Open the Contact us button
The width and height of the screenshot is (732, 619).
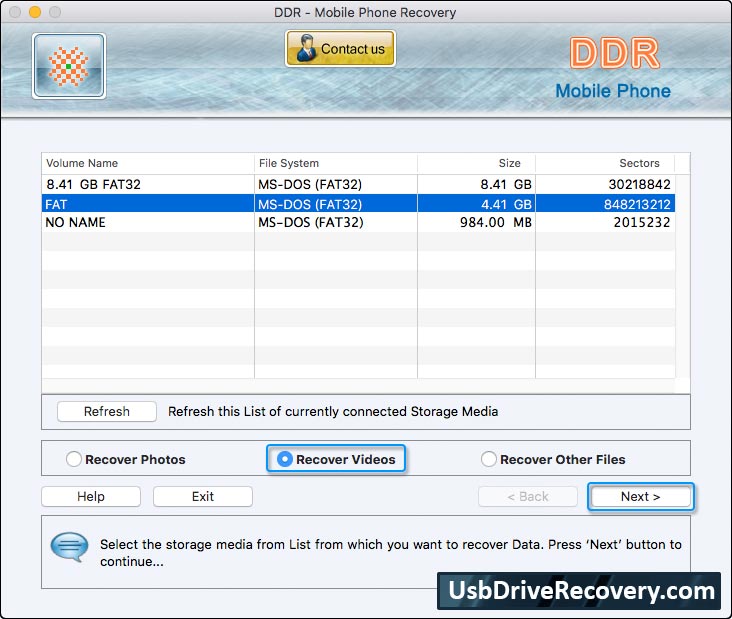point(340,49)
